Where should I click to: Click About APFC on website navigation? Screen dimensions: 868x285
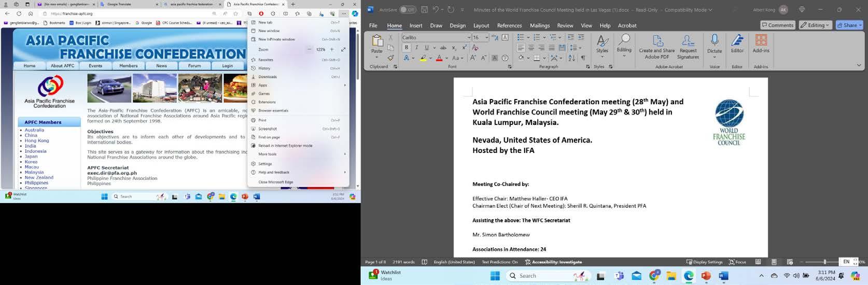pyautogui.click(x=62, y=66)
